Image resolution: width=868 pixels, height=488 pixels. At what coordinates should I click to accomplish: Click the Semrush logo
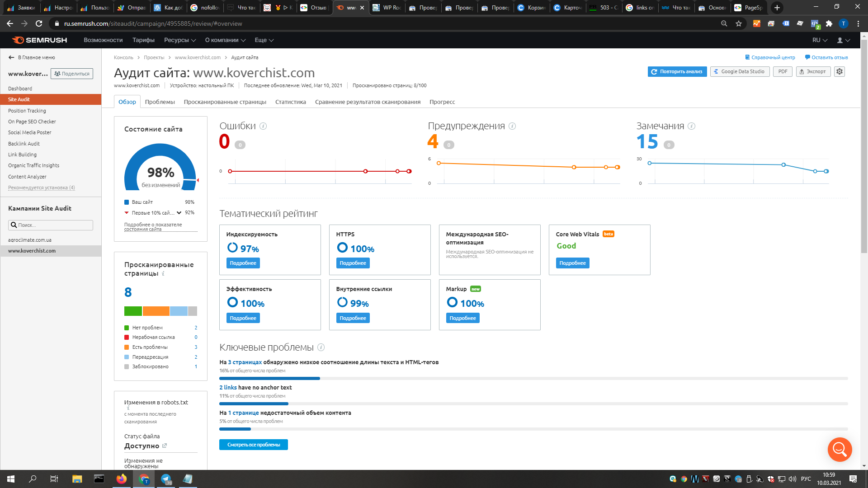39,40
